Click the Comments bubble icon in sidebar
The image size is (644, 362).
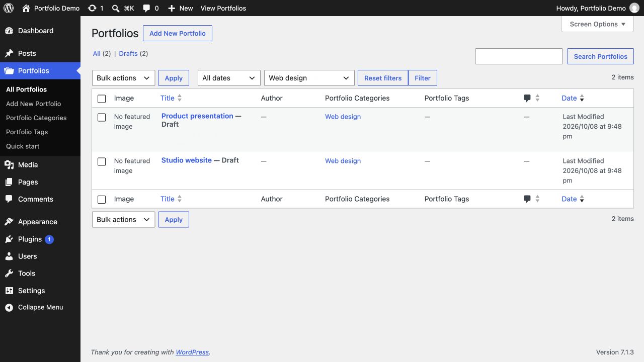tap(9, 199)
